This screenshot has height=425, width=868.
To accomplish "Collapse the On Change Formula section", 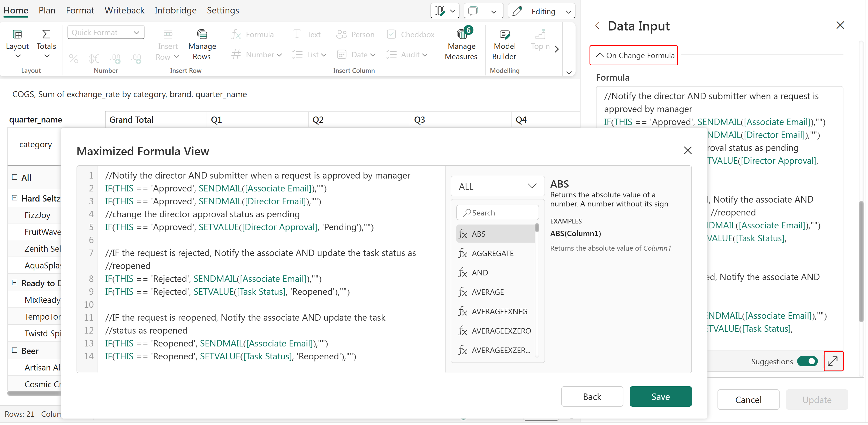I will coord(633,55).
